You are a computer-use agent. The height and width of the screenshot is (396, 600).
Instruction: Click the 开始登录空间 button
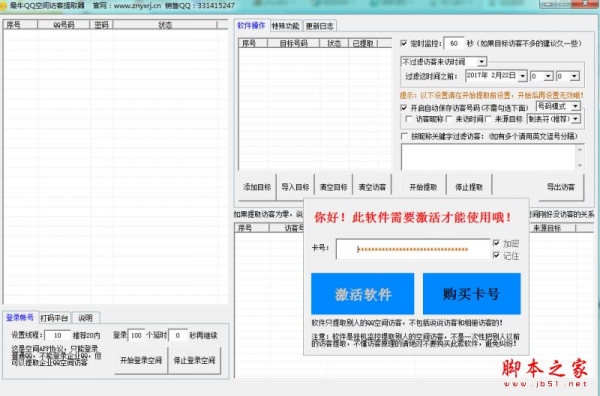pos(141,360)
